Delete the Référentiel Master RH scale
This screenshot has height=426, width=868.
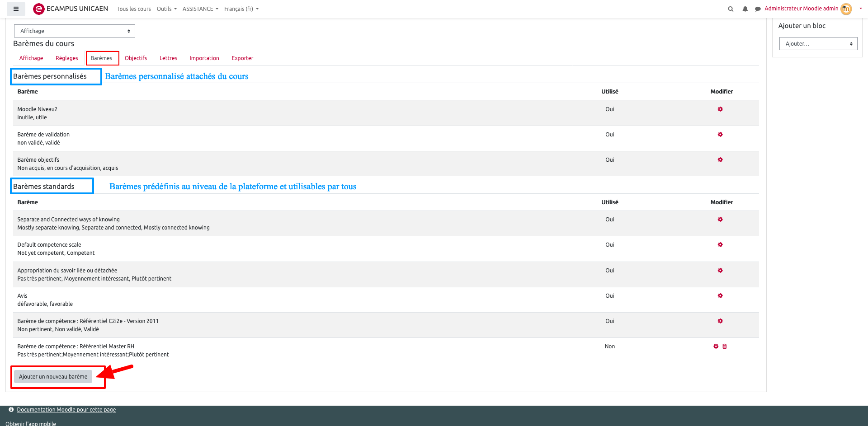[x=725, y=346]
